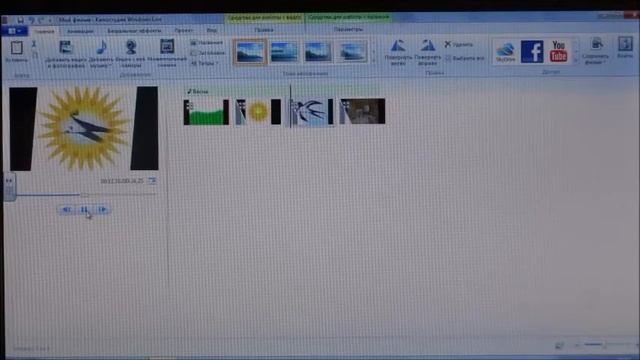
Task: Apply the first AutoMovie theme thumbnail
Action: click(250, 52)
